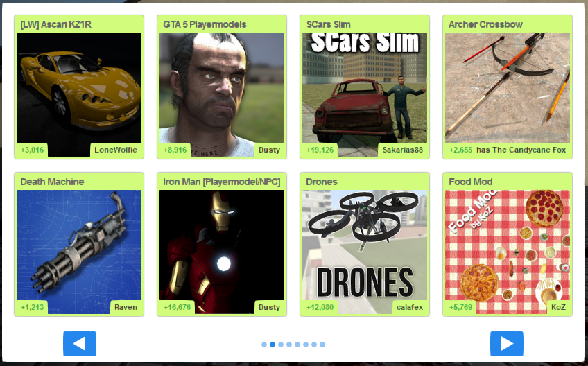Open the Drones addon image
This screenshot has height=366, width=588.
coord(365,252)
